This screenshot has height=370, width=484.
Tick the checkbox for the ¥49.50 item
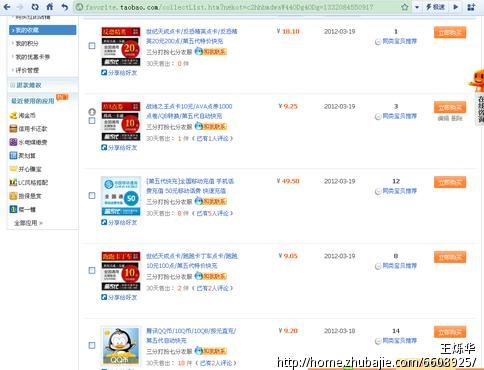tap(92, 195)
